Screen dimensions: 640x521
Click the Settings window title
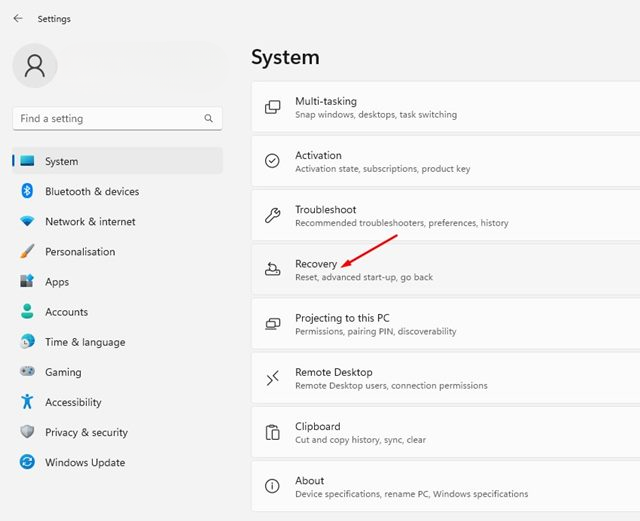click(54, 19)
